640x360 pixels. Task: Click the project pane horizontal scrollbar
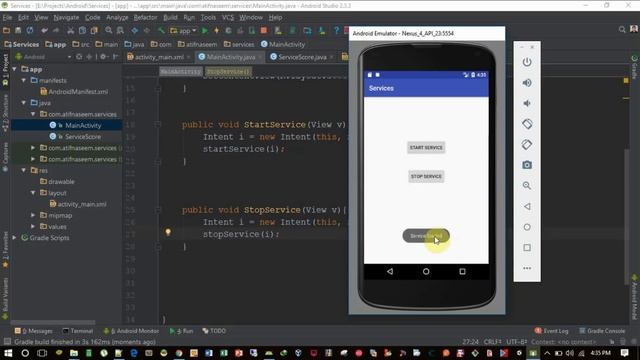[x=53, y=322]
